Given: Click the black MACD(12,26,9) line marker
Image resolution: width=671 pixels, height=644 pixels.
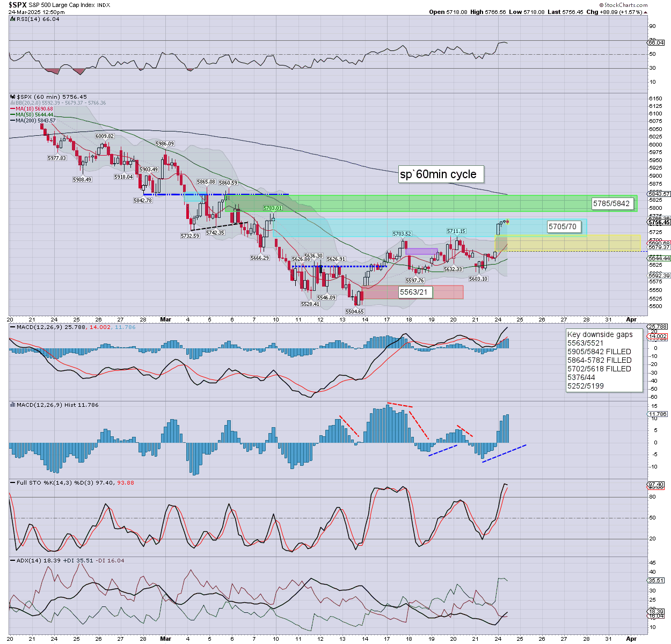Looking at the screenshot, I should pyautogui.click(x=12, y=327).
